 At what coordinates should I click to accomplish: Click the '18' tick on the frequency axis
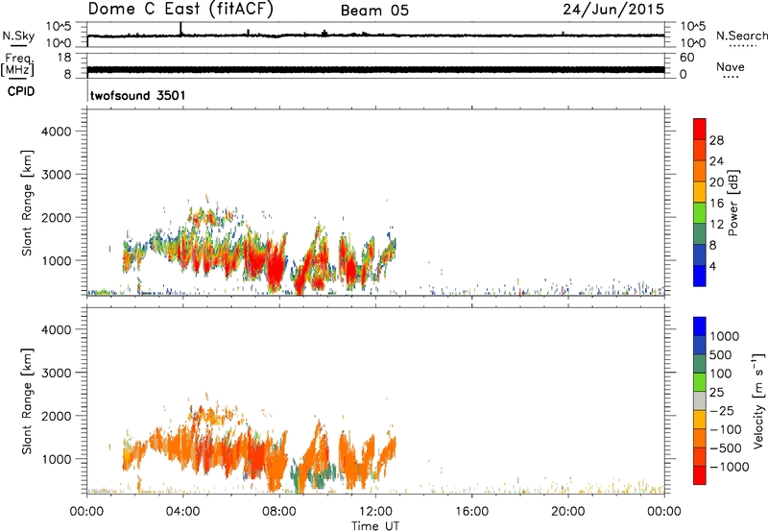pos(63,58)
